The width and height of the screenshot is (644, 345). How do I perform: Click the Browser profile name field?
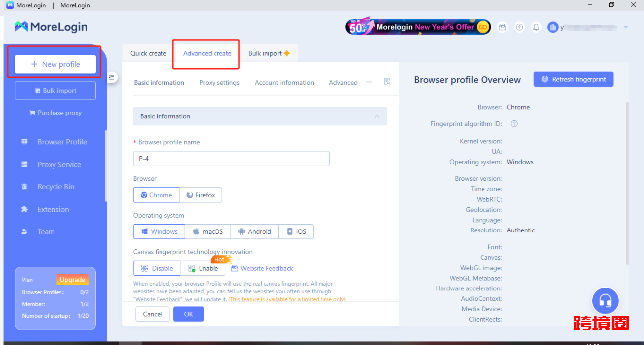[x=231, y=159]
